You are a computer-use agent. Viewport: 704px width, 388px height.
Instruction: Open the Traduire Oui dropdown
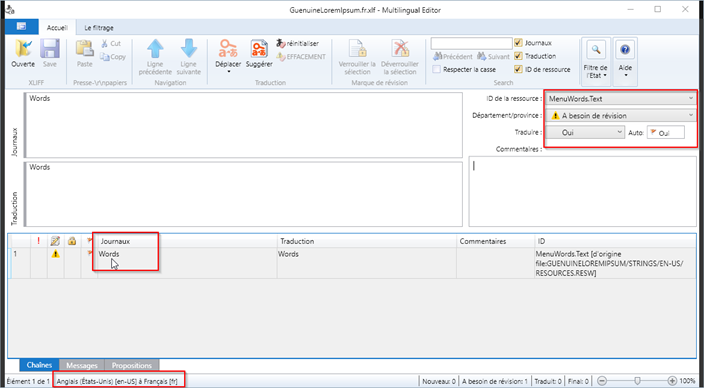coord(585,133)
